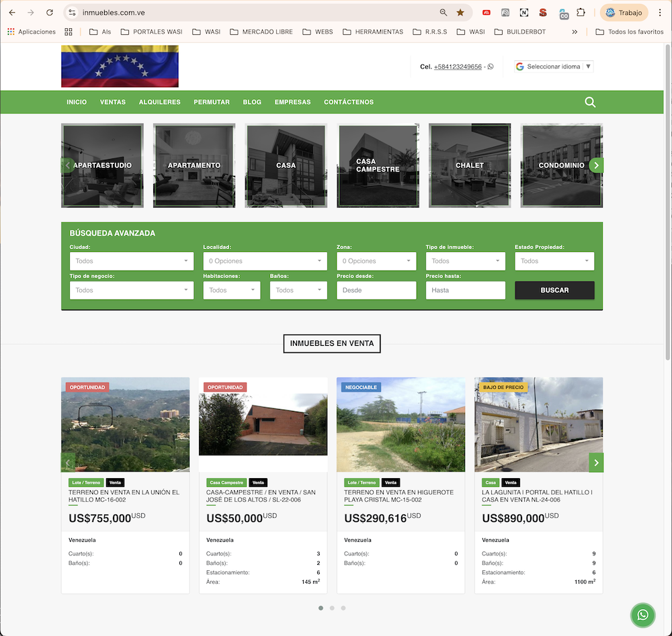
Task: Open site search with magnifier icon
Action: click(x=590, y=102)
